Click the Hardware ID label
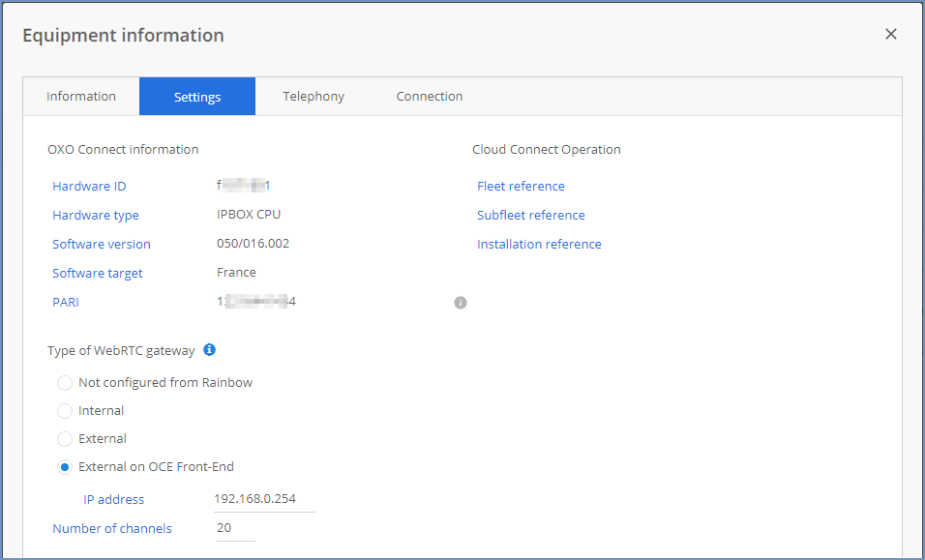The image size is (925, 560). [89, 187]
